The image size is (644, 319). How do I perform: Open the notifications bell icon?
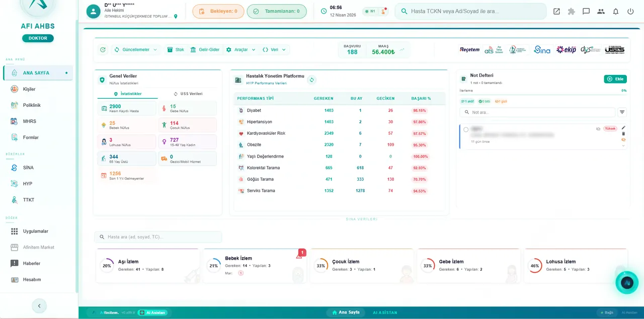tap(615, 11)
